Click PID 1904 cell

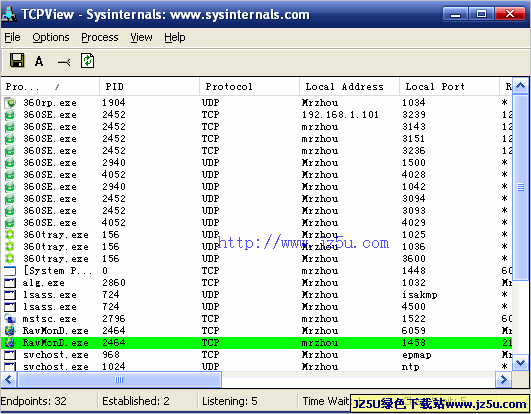114,103
